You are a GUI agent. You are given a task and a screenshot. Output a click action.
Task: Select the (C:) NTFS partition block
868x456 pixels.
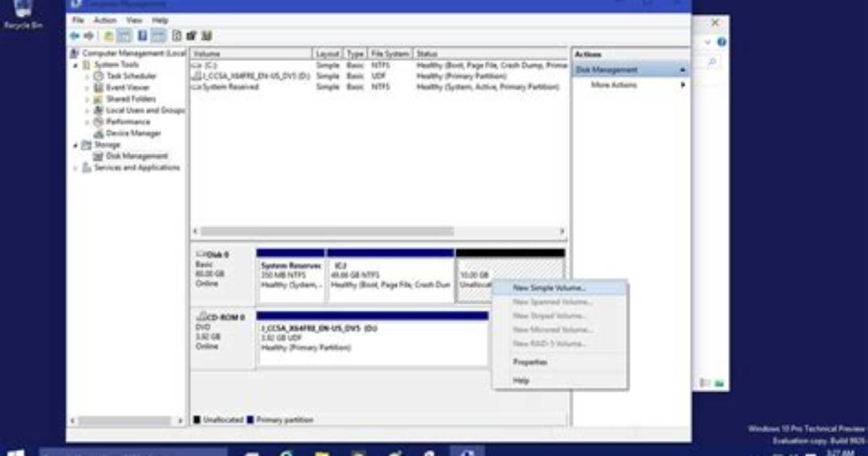click(390, 276)
